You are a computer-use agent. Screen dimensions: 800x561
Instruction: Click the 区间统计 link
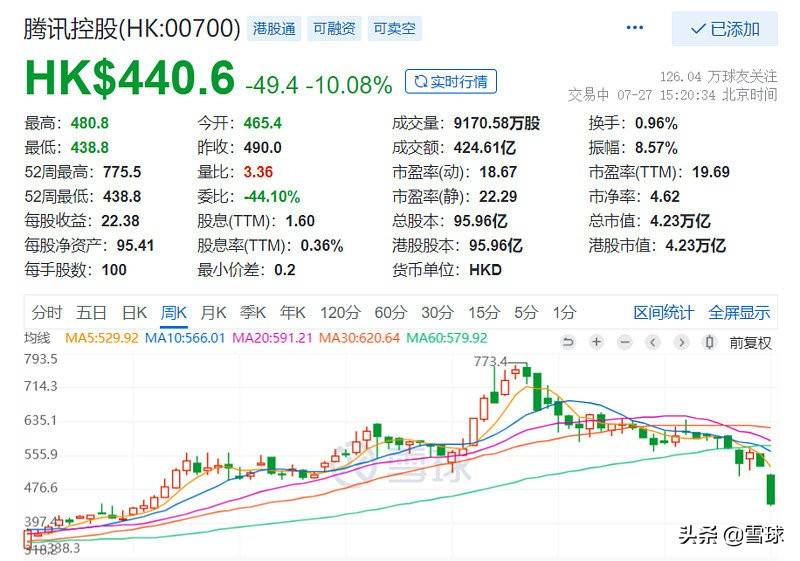(x=663, y=313)
